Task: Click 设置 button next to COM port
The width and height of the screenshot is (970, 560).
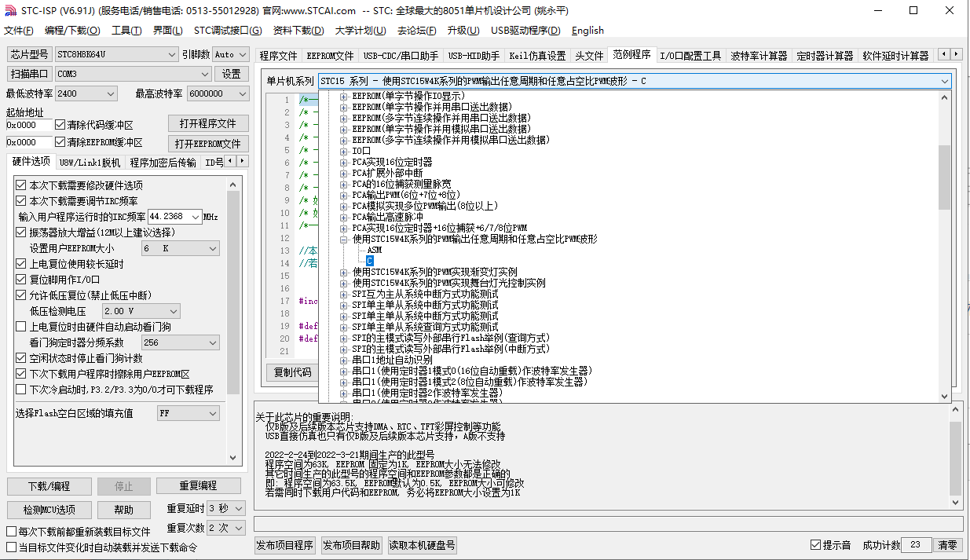Action: point(231,74)
